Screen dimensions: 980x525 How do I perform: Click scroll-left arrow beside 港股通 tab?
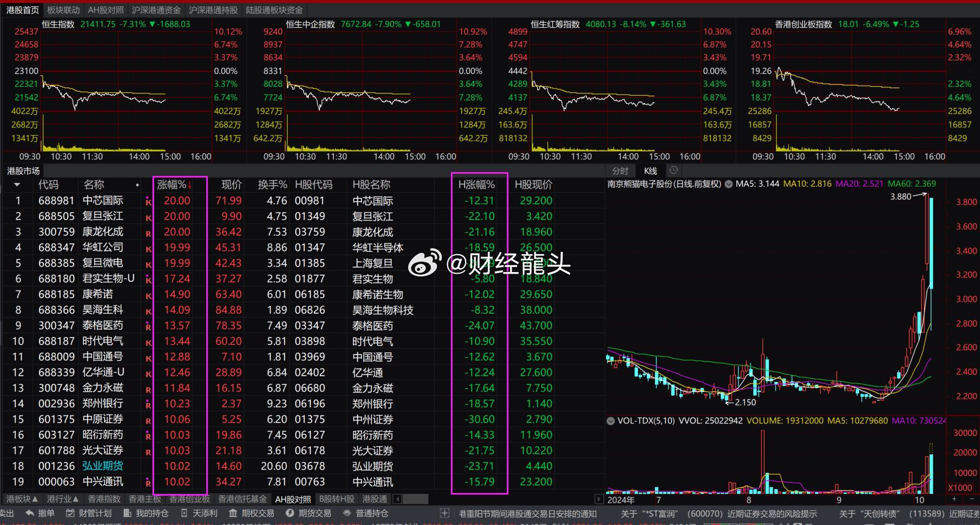(x=397, y=499)
